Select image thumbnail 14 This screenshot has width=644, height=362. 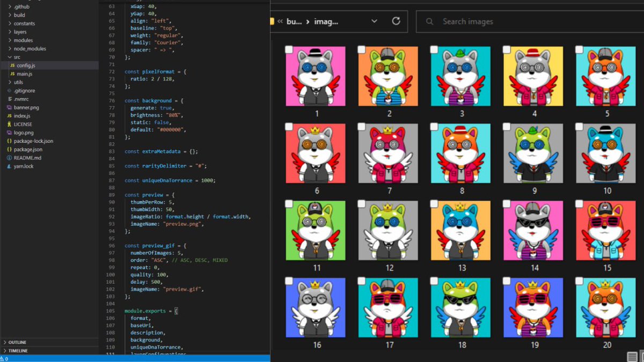pos(533,231)
